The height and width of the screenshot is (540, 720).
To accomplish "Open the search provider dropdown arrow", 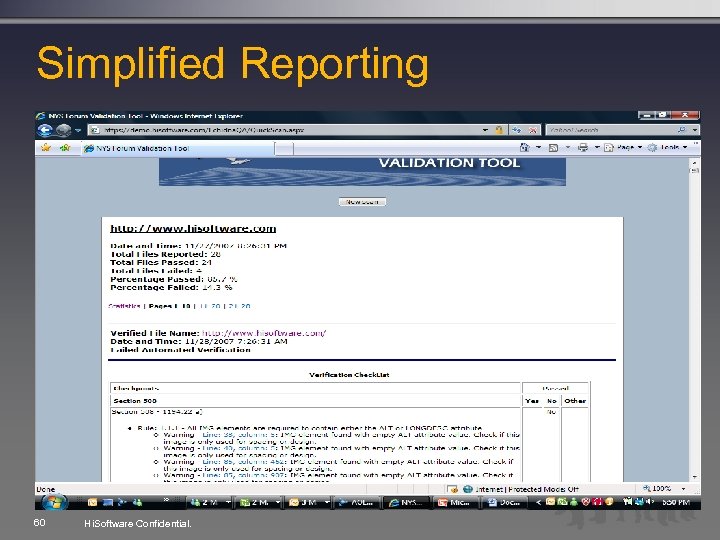I will (695, 130).
